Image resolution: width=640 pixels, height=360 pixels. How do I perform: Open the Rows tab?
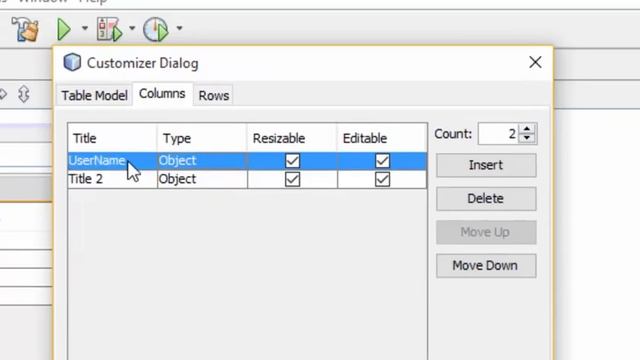[x=213, y=96]
